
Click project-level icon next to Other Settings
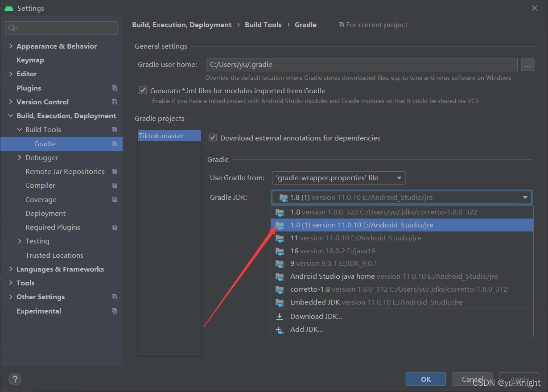click(115, 297)
